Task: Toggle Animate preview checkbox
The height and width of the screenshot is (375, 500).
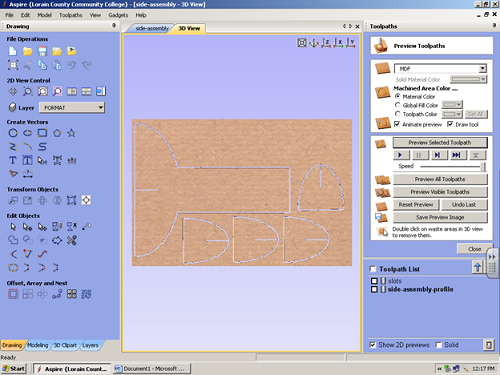Action: (397, 124)
